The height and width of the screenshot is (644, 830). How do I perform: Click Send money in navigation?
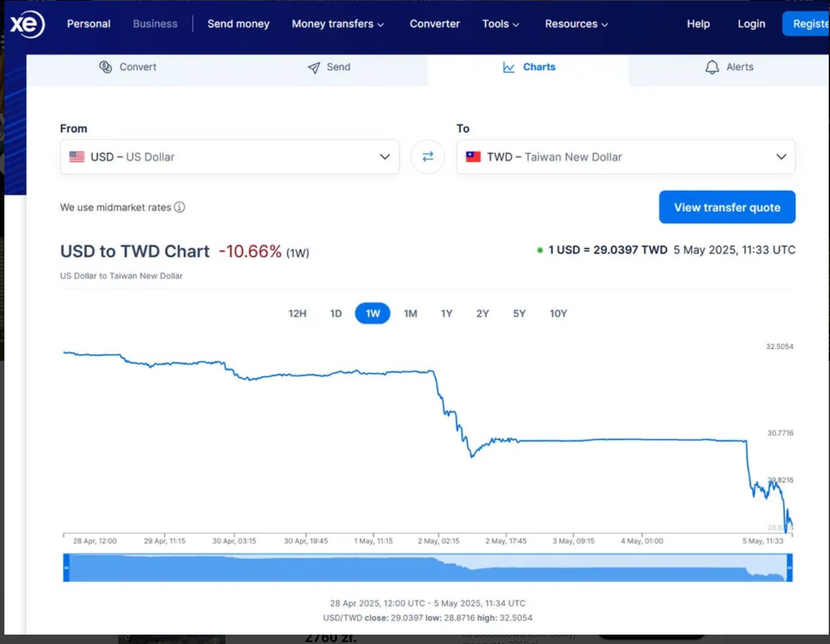pos(239,24)
